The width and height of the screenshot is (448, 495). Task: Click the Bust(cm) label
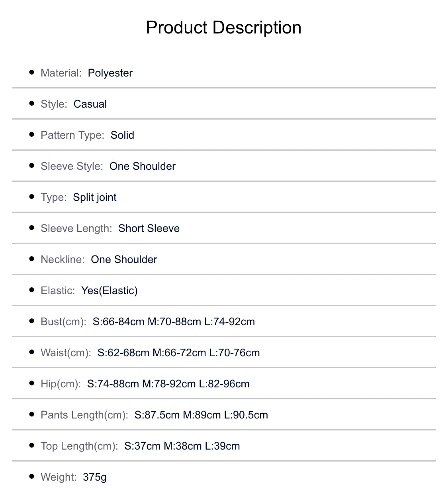pyautogui.click(x=63, y=322)
